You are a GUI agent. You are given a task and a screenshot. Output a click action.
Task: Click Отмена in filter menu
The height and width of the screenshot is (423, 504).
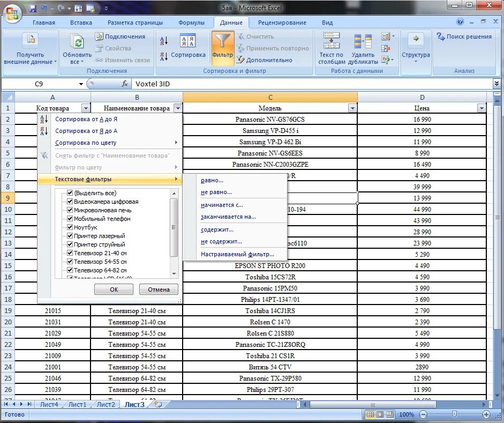click(159, 289)
